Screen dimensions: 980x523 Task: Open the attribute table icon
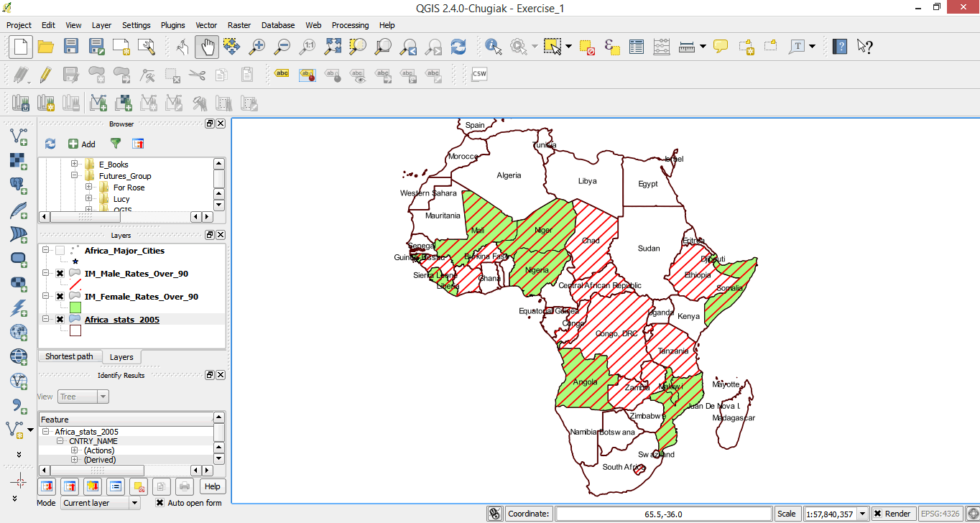pos(637,47)
